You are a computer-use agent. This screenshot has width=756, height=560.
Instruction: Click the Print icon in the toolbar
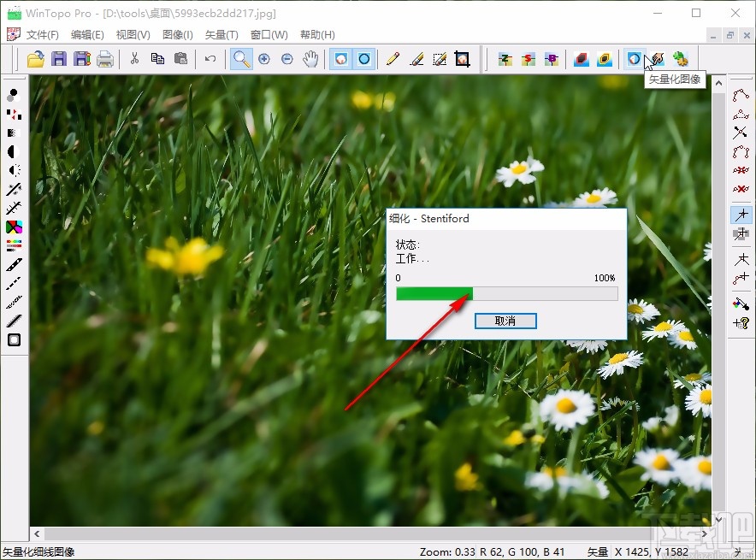tap(105, 59)
